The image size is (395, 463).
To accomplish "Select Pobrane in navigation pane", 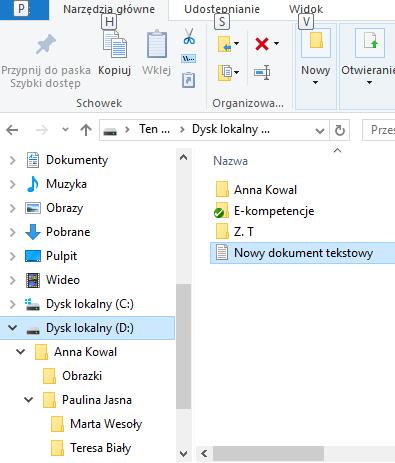I will (x=68, y=232).
